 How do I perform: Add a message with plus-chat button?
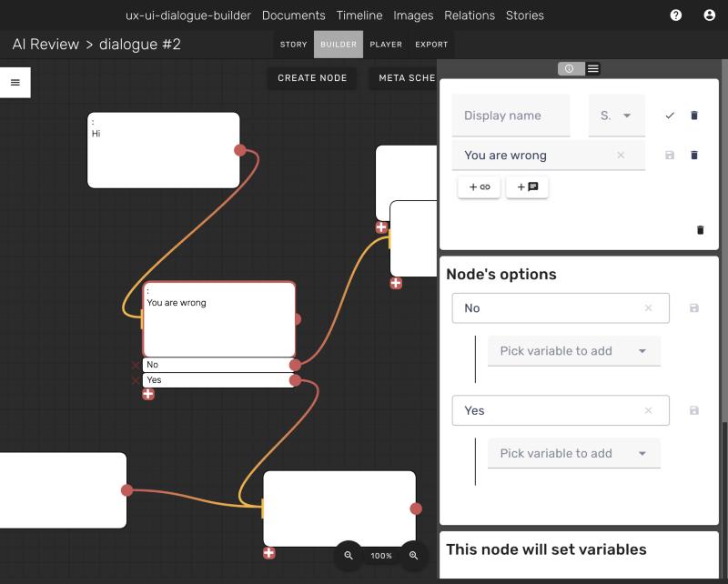(527, 187)
